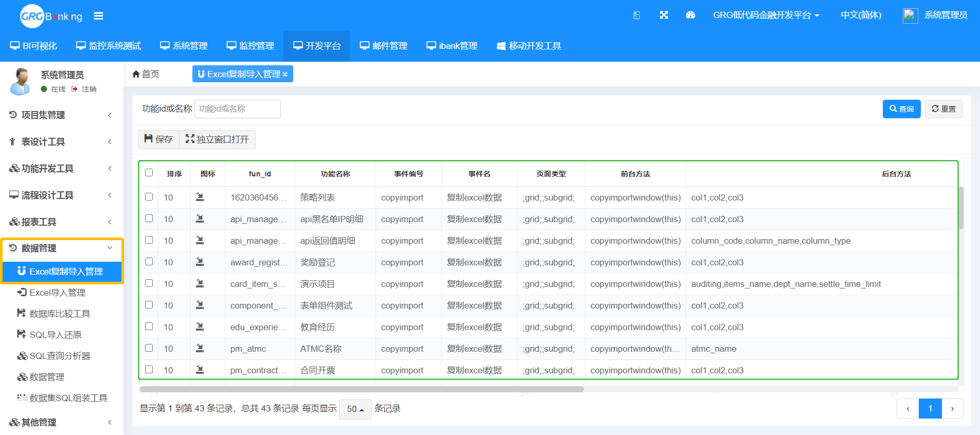Viewport: 980px width, 435px height.
Task: Focus the 功能id或名称 input field
Action: point(238,109)
